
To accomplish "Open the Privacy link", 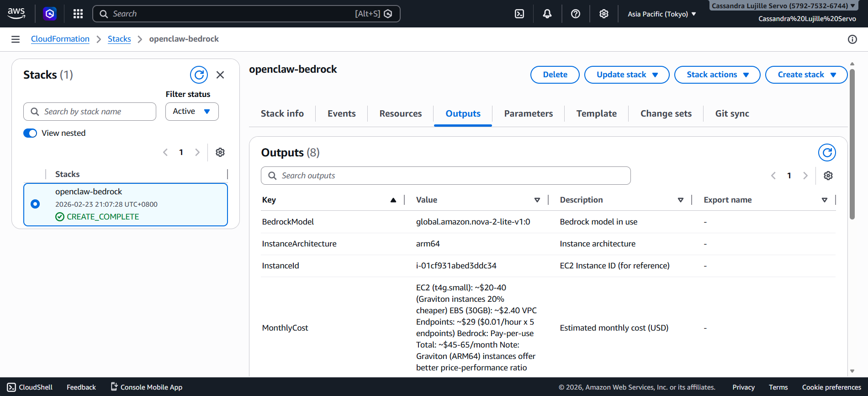I will (x=743, y=387).
